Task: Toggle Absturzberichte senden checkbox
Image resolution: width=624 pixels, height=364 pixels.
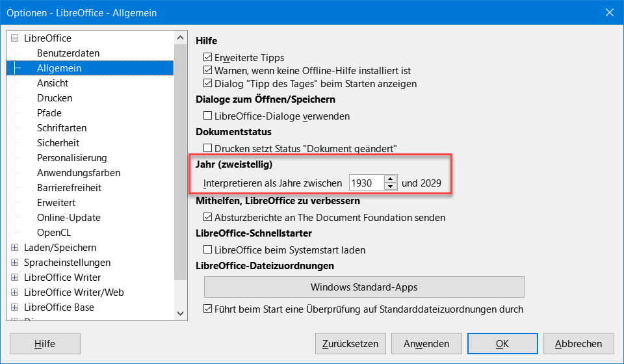Action: pos(207,217)
